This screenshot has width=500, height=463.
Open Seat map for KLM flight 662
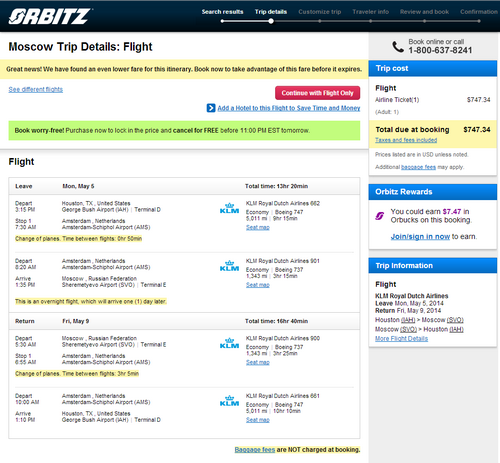click(258, 227)
